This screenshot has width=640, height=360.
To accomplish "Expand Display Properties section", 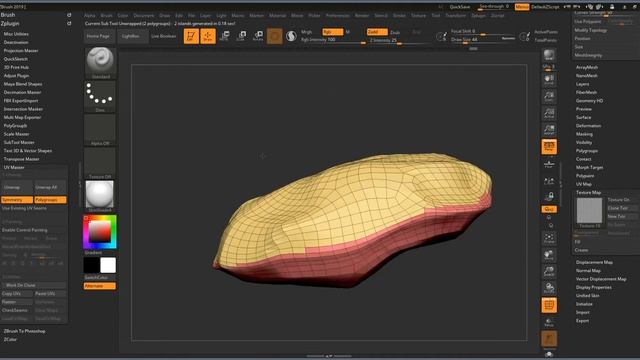I will (593, 287).
